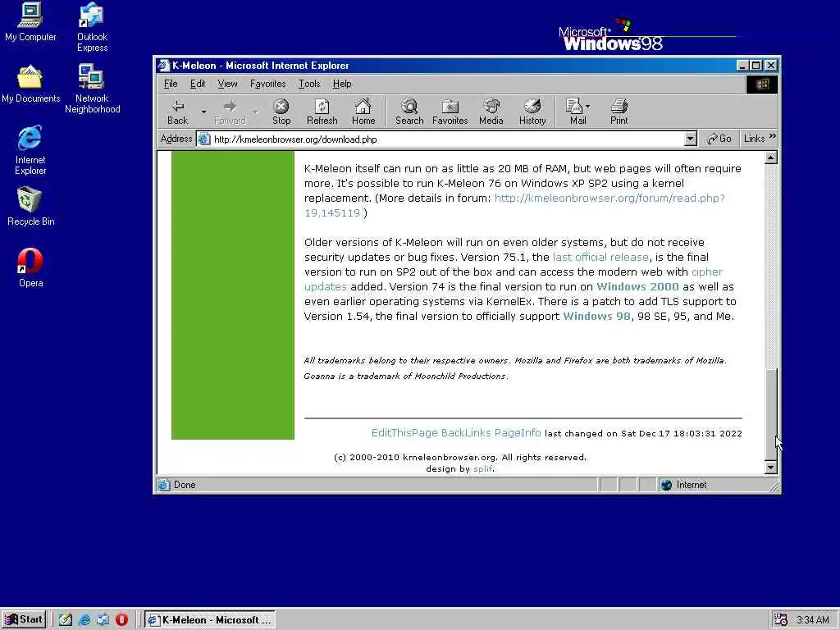Open the PageInfo link
Viewport: 840px width, 630px height.
(x=518, y=433)
